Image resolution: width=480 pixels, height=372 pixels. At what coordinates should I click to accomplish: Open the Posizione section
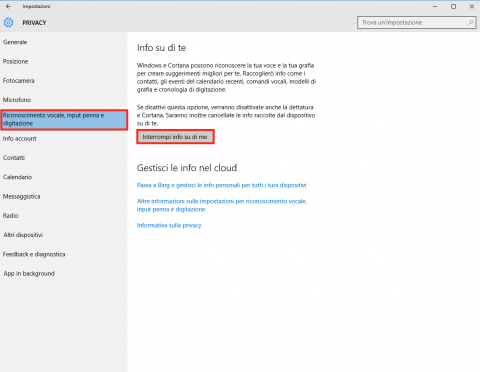pos(15,61)
